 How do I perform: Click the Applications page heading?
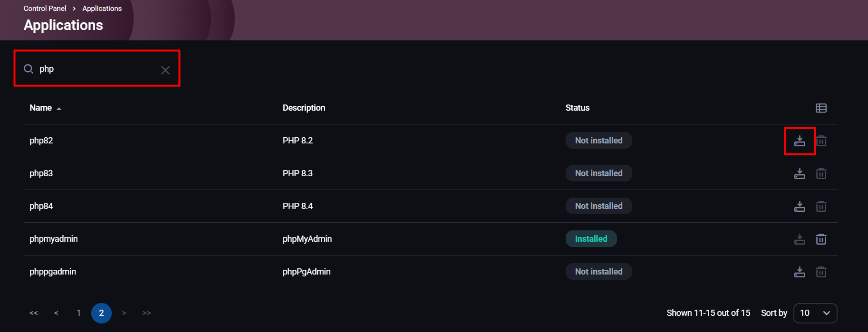click(x=63, y=25)
